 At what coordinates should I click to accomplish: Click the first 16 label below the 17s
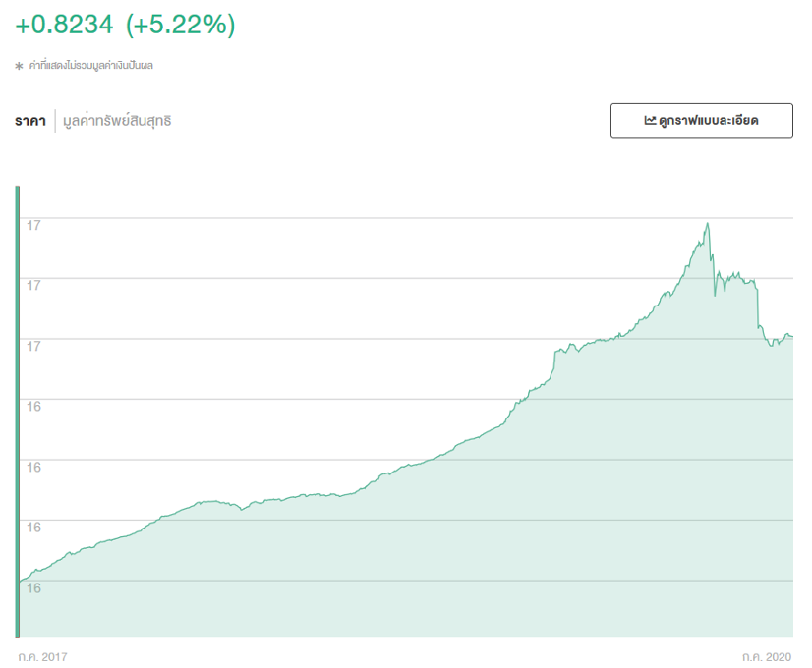(33, 406)
